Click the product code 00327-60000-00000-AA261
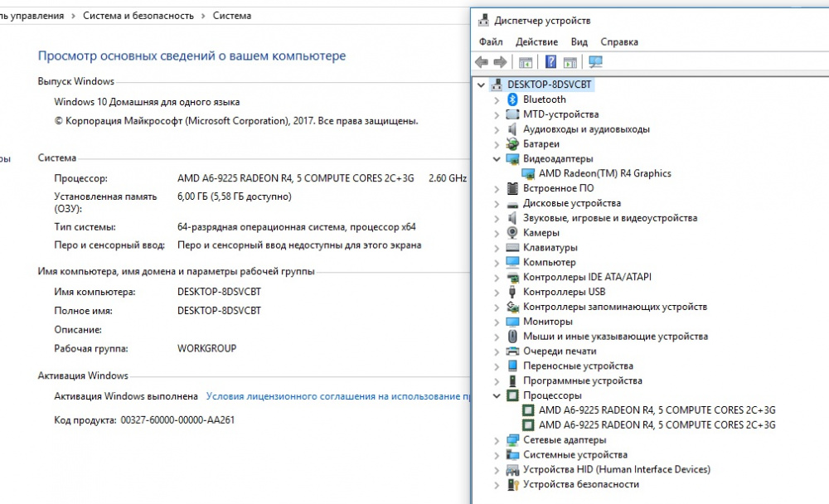Screen dimensions: 829x504 (177, 420)
